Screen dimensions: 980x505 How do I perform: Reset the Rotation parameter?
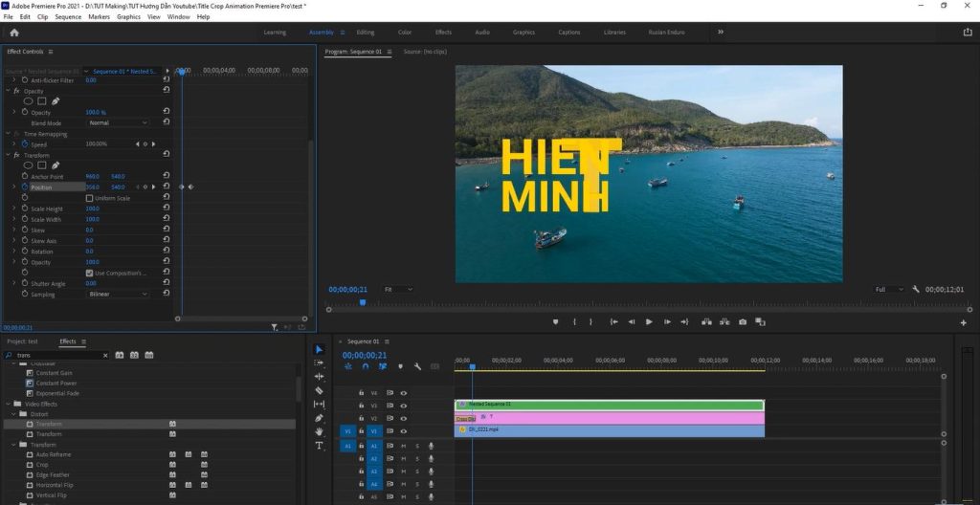click(x=167, y=251)
